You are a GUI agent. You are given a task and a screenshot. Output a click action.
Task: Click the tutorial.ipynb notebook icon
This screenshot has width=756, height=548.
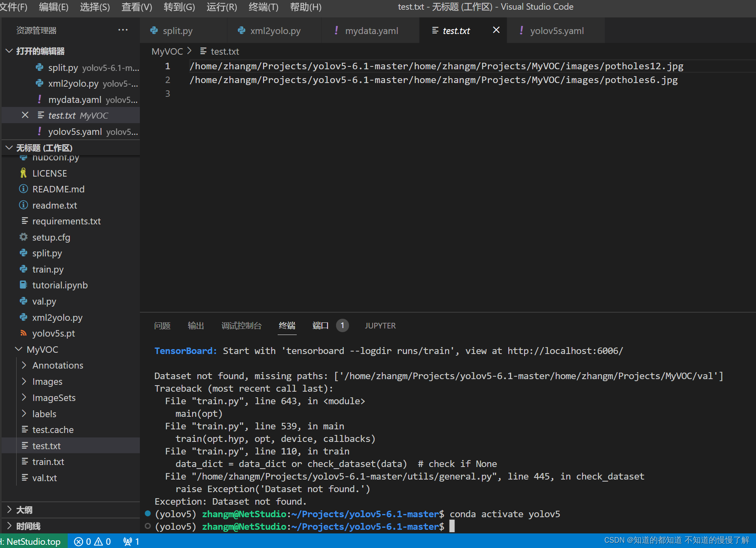(x=24, y=285)
